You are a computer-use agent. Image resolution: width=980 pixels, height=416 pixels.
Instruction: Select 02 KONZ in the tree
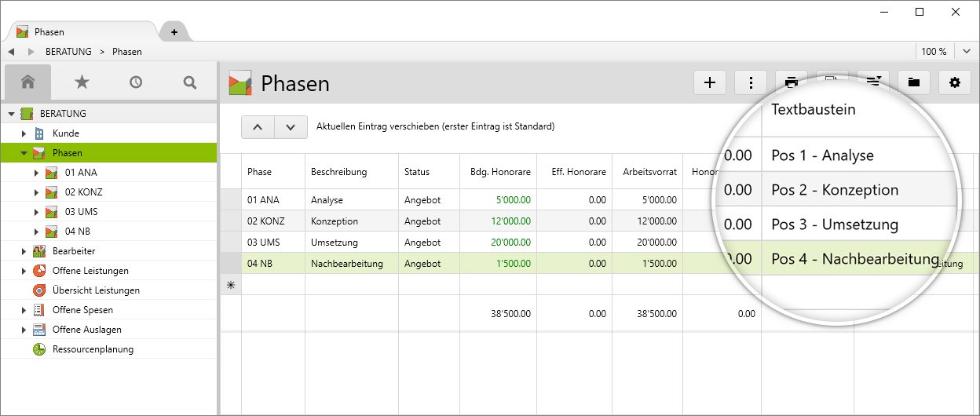tap(83, 192)
